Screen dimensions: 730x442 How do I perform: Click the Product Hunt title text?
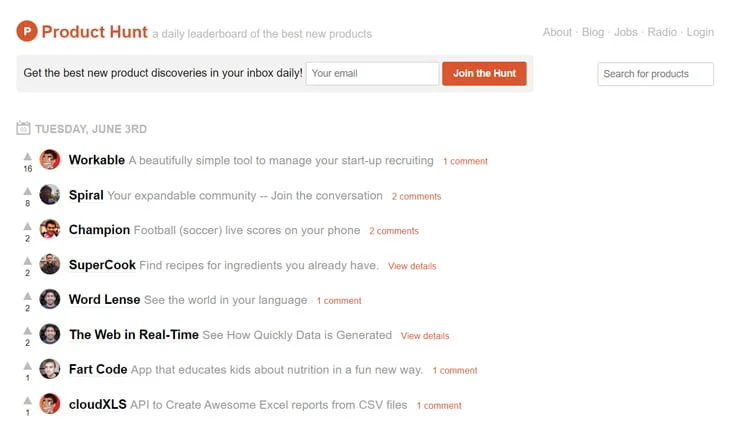coord(95,32)
